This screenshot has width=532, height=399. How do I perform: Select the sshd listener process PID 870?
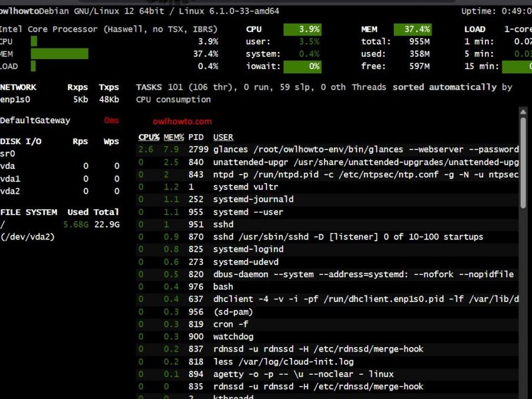pos(327,237)
